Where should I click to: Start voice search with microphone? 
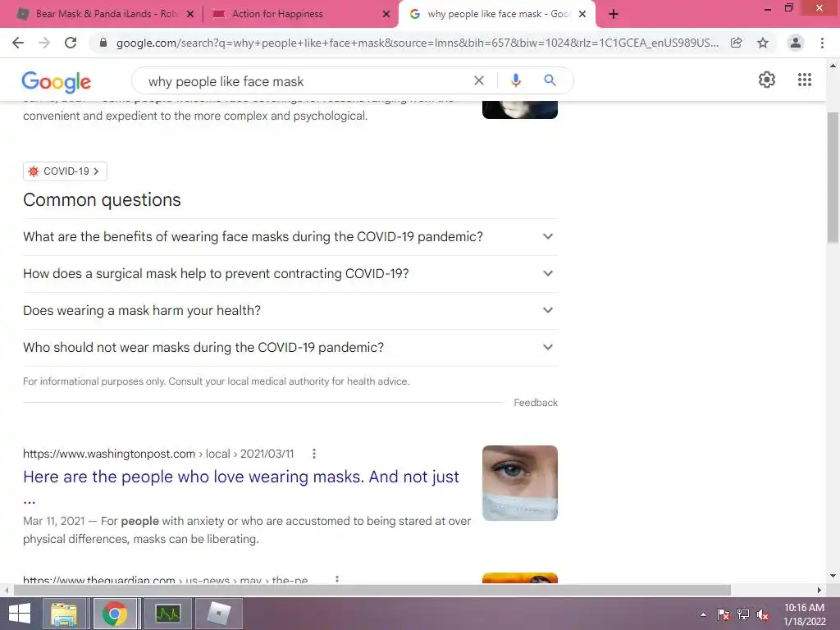[x=515, y=80]
